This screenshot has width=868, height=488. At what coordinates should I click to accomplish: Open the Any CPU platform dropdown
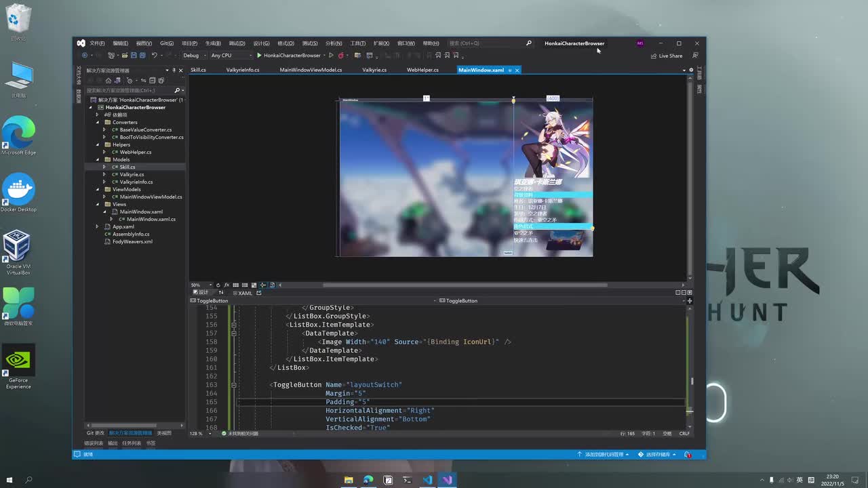(x=231, y=56)
